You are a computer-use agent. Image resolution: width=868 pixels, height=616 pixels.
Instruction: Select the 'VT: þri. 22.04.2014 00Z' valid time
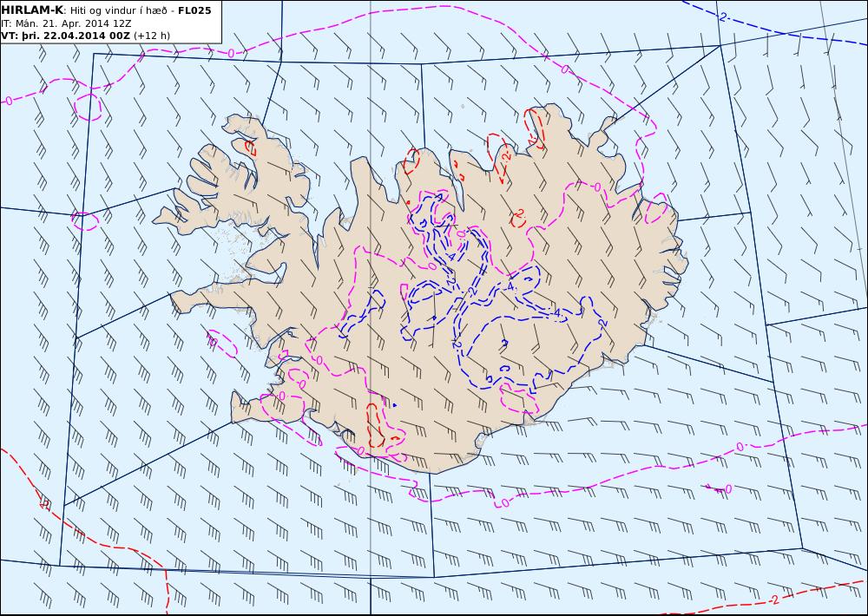[x=66, y=36]
